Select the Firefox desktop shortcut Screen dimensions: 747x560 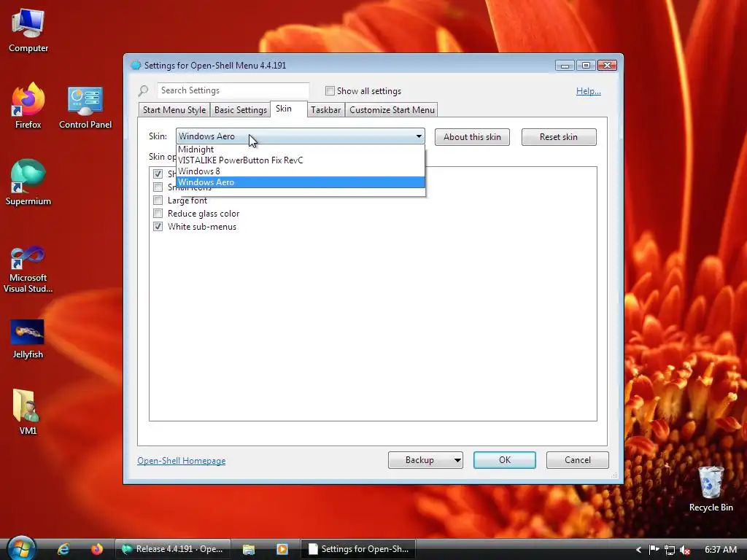click(x=28, y=106)
